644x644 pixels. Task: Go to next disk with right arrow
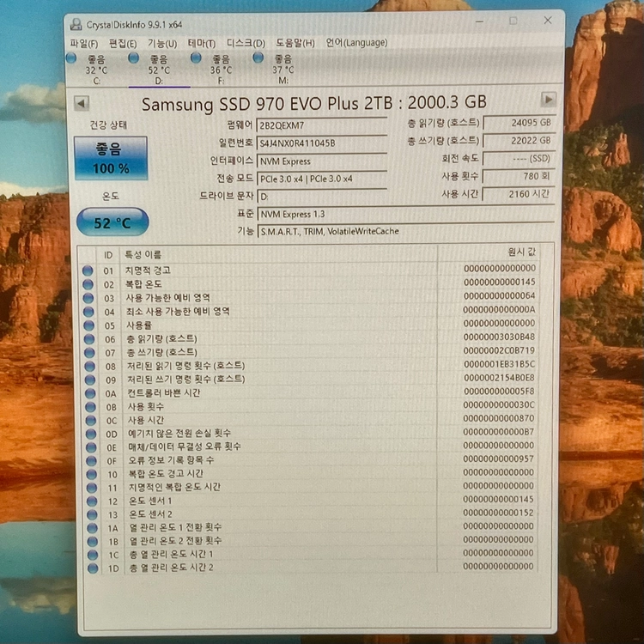[548, 100]
